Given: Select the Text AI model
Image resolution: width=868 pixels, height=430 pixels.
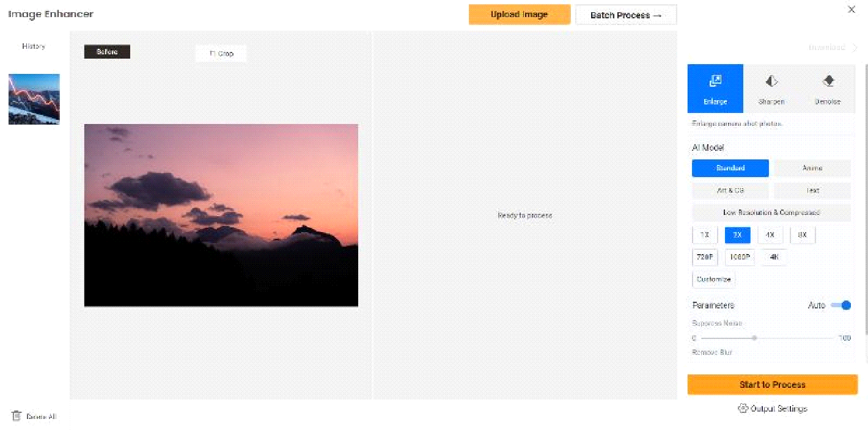Looking at the screenshot, I should (x=812, y=191).
